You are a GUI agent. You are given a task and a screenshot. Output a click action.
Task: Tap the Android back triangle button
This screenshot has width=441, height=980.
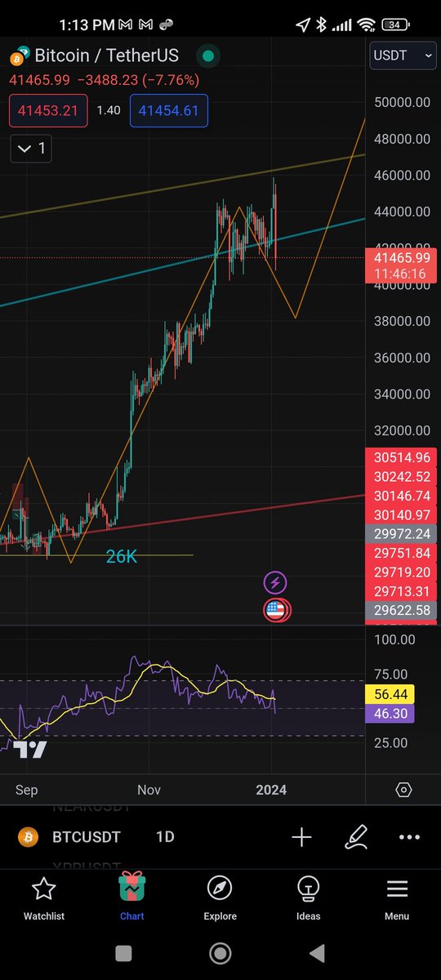(x=318, y=953)
